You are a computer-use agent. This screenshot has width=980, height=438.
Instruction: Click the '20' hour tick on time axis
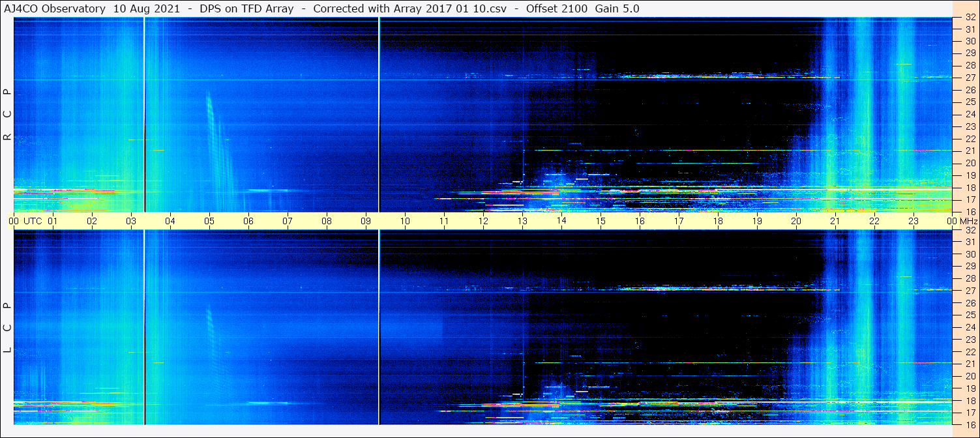pyautogui.click(x=796, y=221)
